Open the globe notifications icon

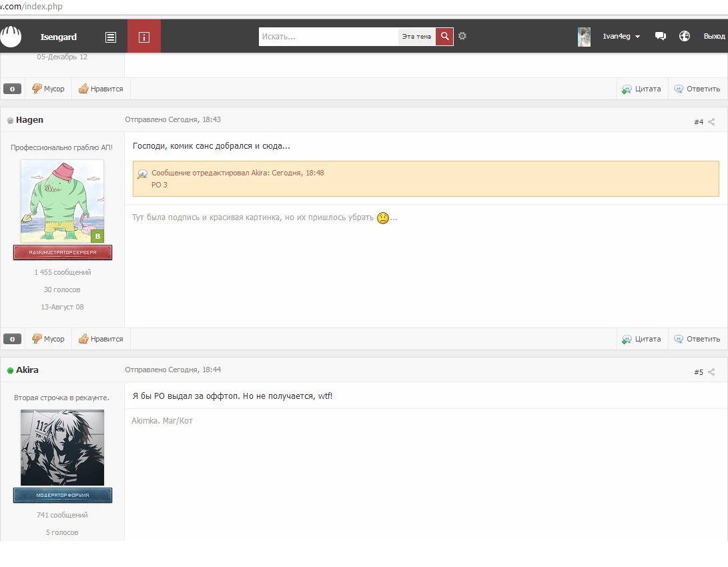685,36
